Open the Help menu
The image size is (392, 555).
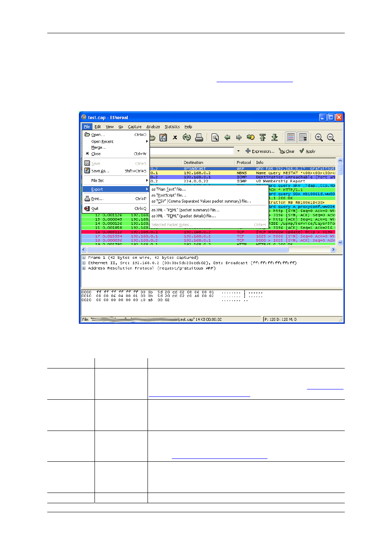(188, 127)
